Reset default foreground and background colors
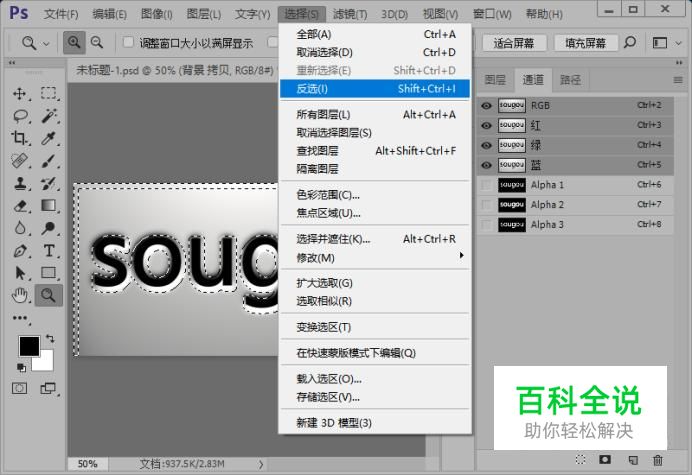The height and width of the screenshot is (475, 692). coord(21,367)
